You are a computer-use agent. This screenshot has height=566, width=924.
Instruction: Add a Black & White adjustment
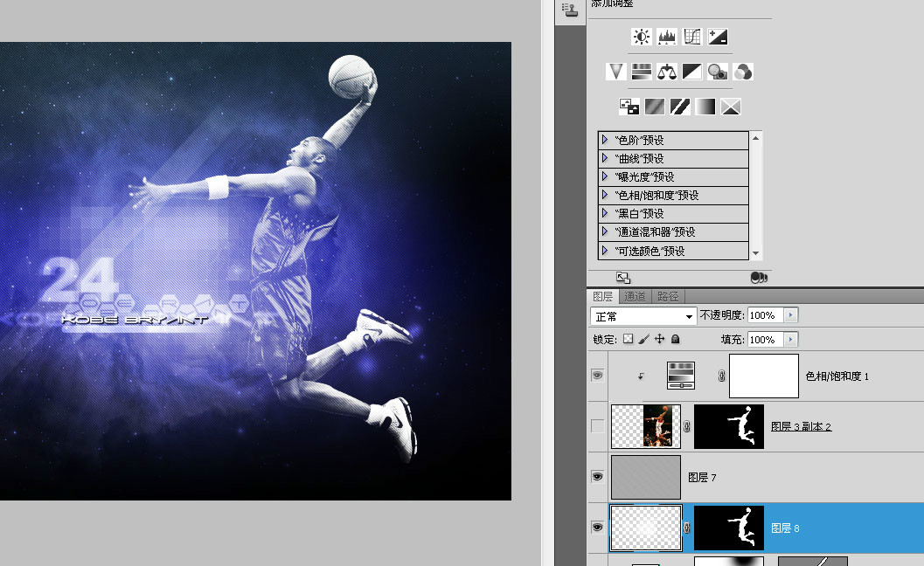[691, 72]
